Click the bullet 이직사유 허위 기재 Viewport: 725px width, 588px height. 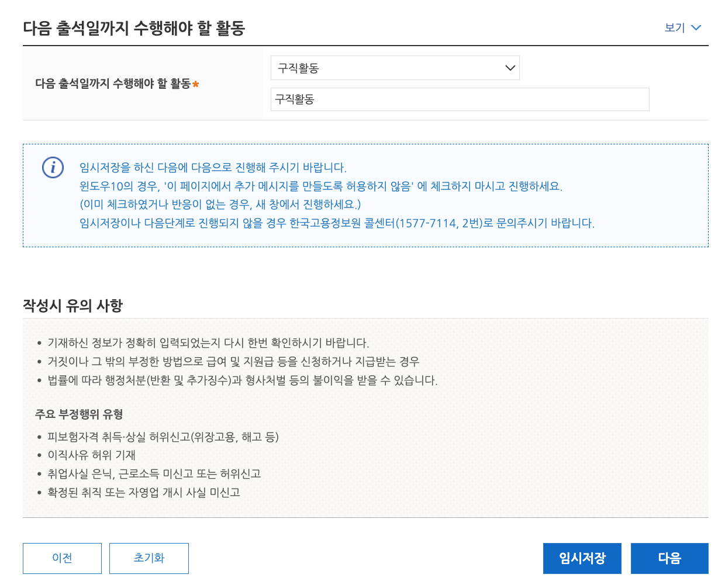91,455
